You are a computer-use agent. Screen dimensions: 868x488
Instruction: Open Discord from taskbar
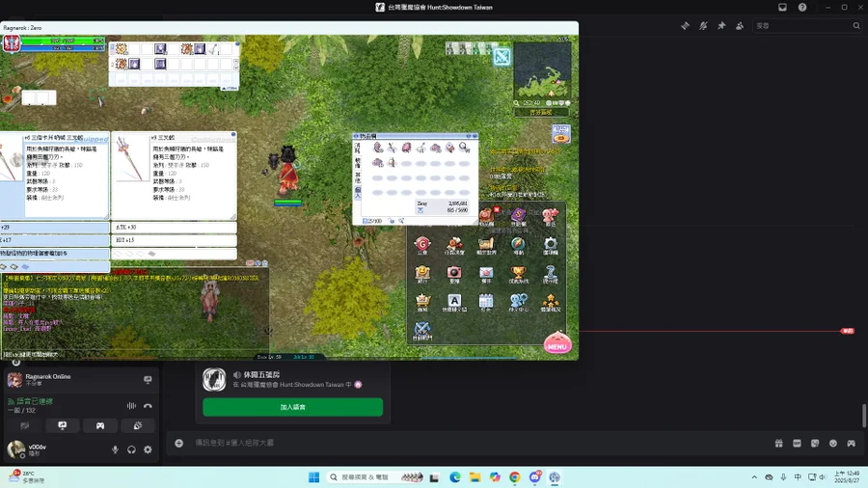(534, 477)
